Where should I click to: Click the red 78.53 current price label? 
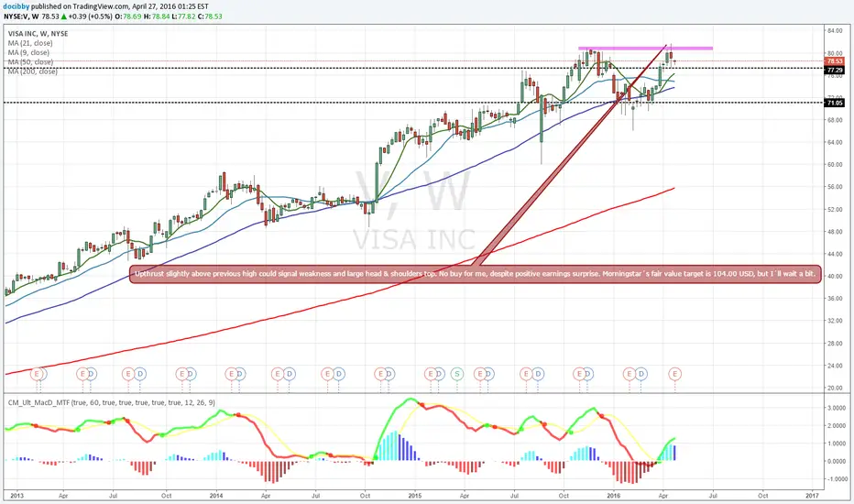pyautogui.click(x=835, y=61)
